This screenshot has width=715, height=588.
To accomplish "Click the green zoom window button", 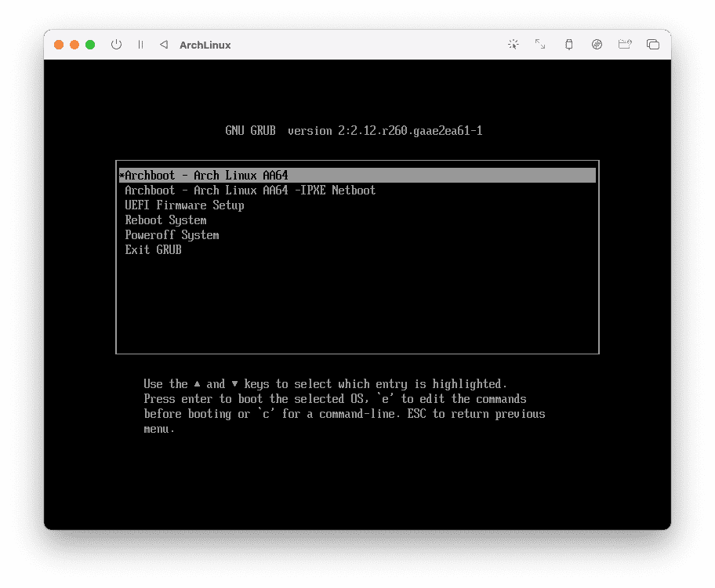I will (90, 45).
